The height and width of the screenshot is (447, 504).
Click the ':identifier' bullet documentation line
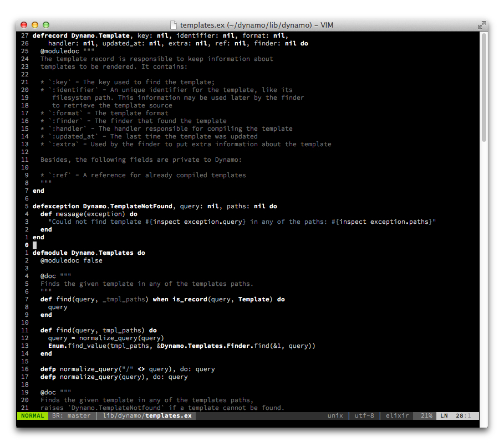click(x=166, y=90)
